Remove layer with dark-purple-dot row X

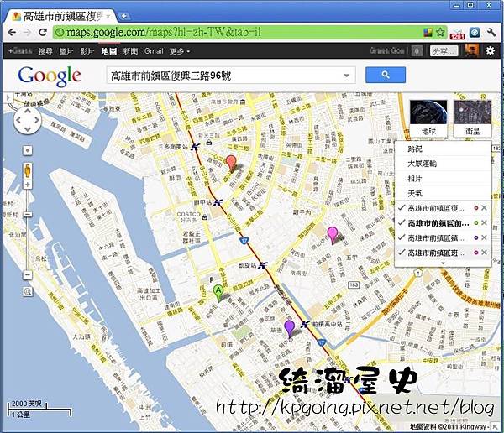pyautogui.click(x=484, y=237)
